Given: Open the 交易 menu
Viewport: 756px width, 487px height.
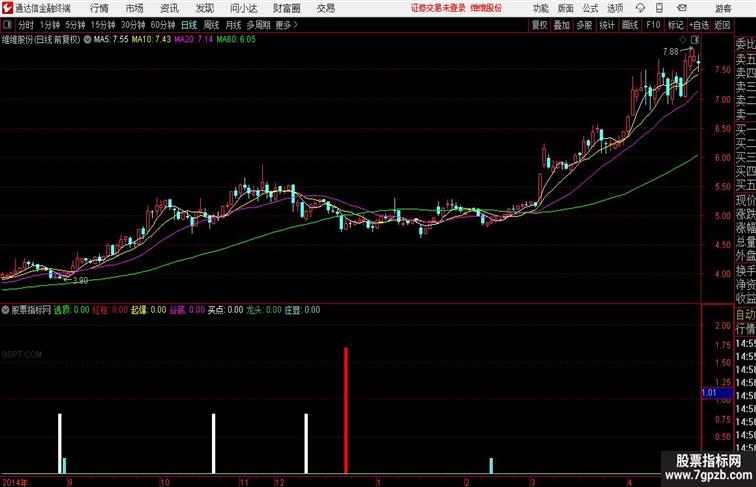Looking at the screenshot, I should (325, 8).
